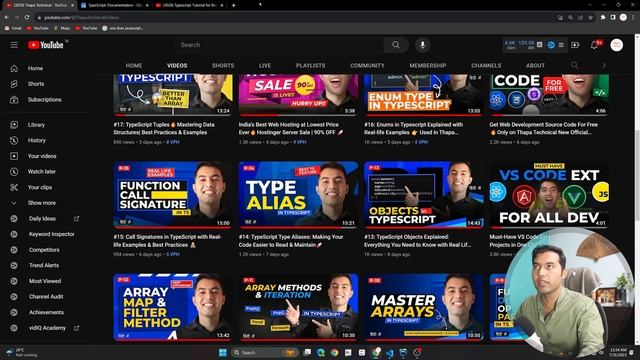Open COMMUNITY tab

click(367, 65)
